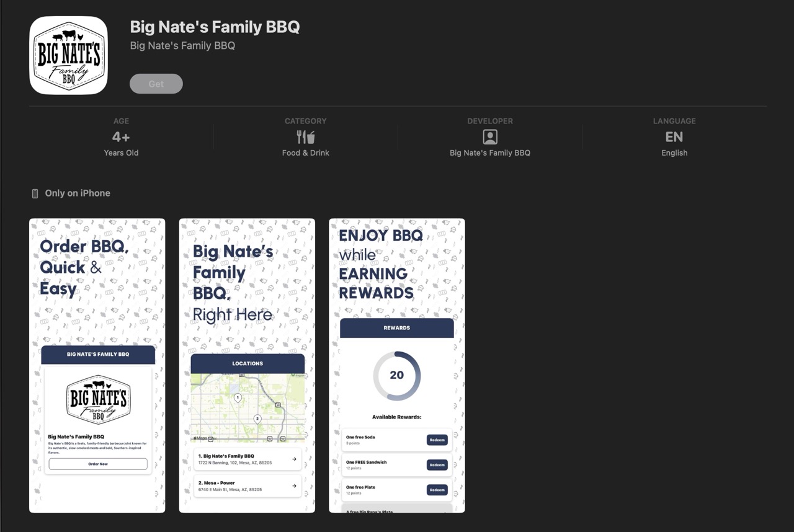Click the arrow beside the Mesa - Power location
The width and height of the screenshot is (794, 532).
[294, 486]
